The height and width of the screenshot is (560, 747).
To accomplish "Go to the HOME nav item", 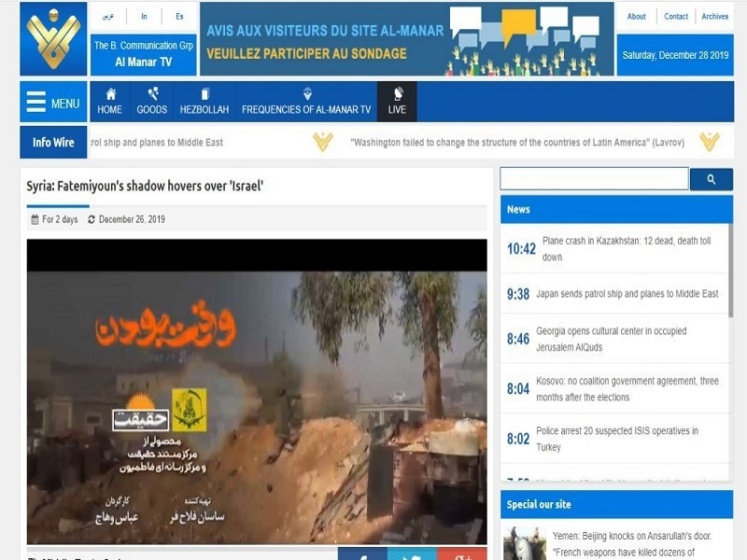I will 109,102.
